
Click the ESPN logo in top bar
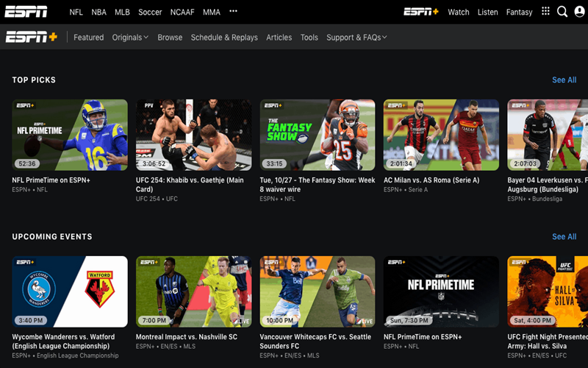26,12
